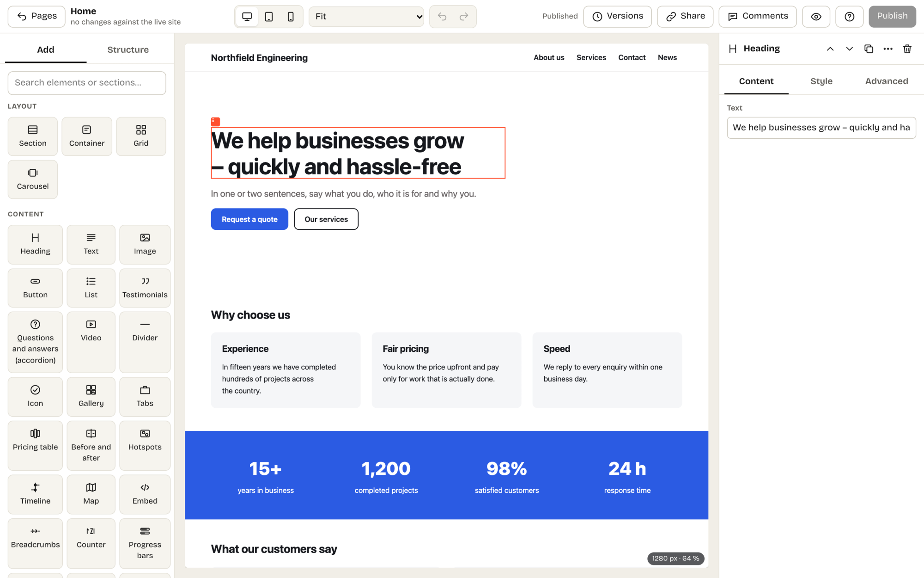Insert an Embed code element
The width and height of the screenshot is (924, 578).
coord(145,494)
